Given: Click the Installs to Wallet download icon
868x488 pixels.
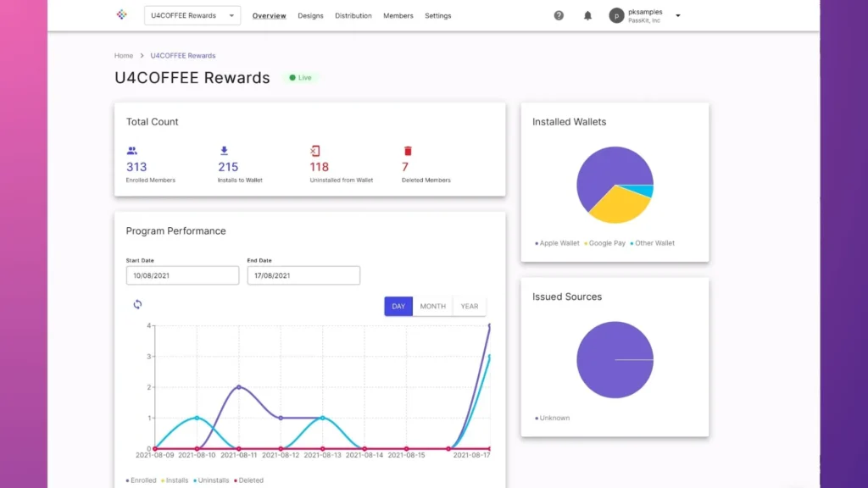Looking at the screenshot, I should pos(223,150).
